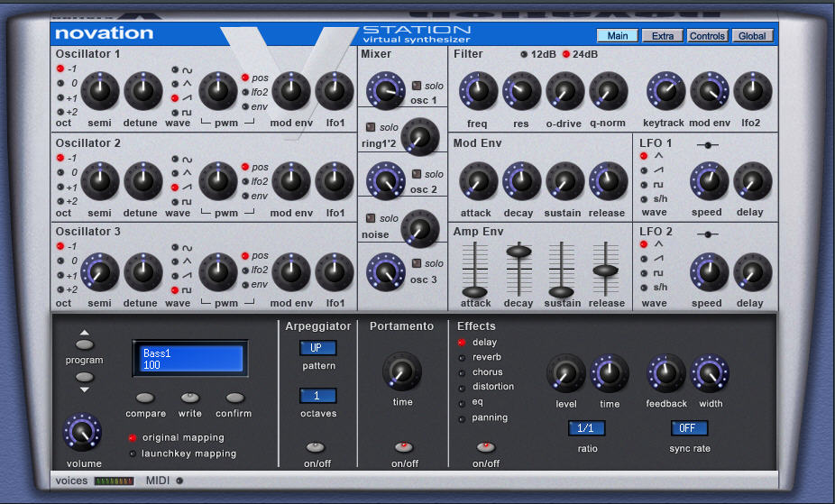Click the Oscillator 2 pwm knob
Viewport: 835px width, 504px height.
click(x=218, y=181)
